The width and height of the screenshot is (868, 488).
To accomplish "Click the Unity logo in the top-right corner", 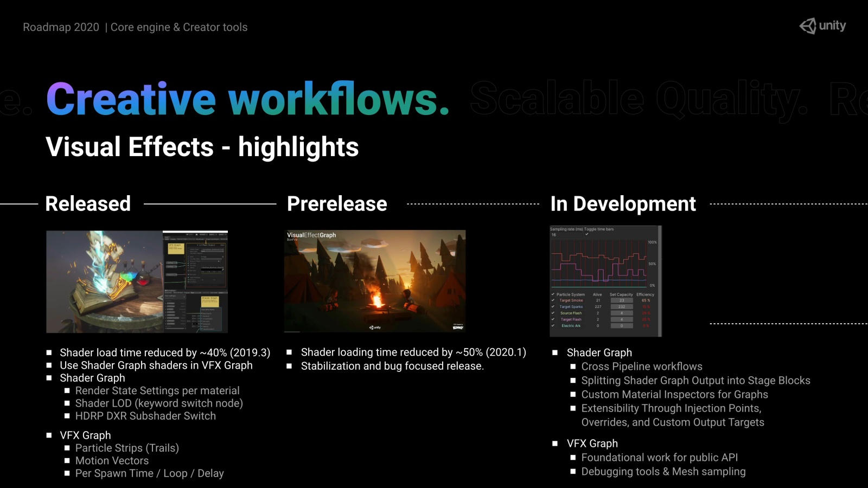I will click(822, 25).
